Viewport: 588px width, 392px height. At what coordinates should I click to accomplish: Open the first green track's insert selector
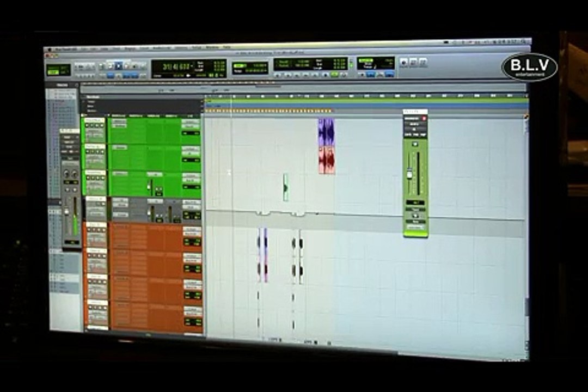click(x=119, y=121)
